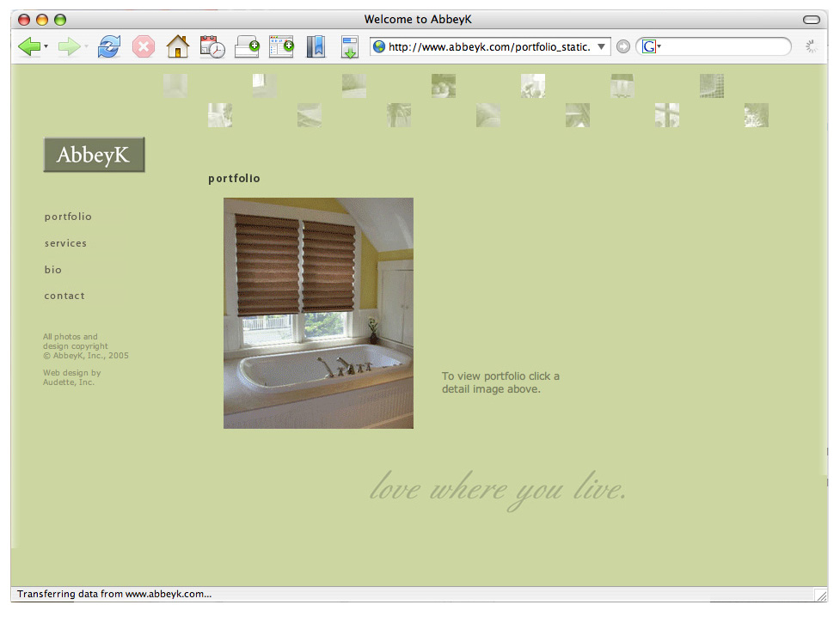This screenshot has width=840, height=617.
Task: Click the AbbeyK logo
Action: coord(94,155)
